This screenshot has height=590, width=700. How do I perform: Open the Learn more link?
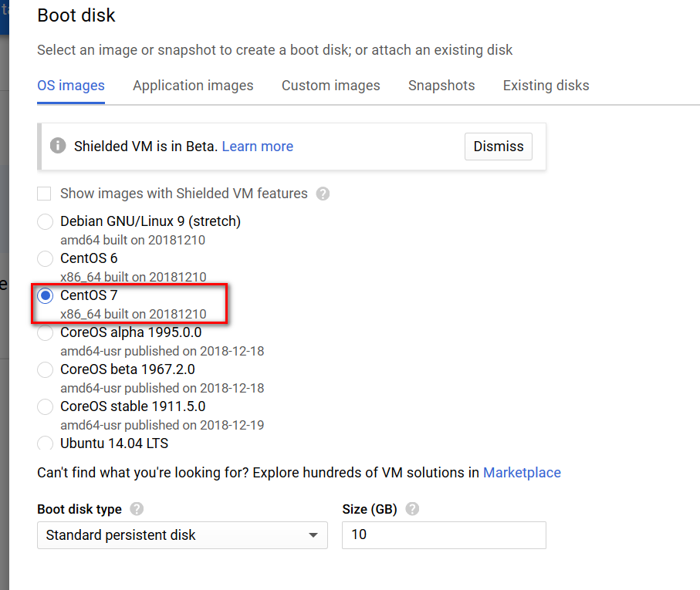(x=257, y=147)
